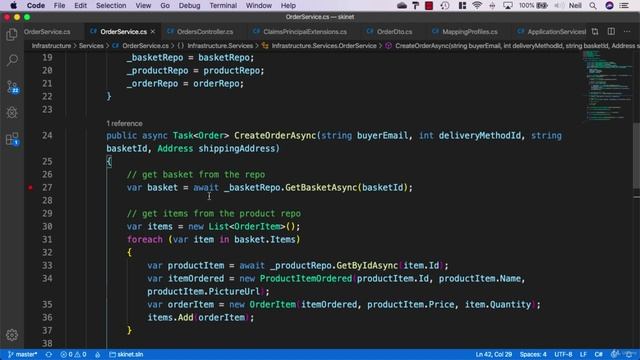Open the Notification Center list icon
Screen dimensions: 640x360
pos(624,5)
